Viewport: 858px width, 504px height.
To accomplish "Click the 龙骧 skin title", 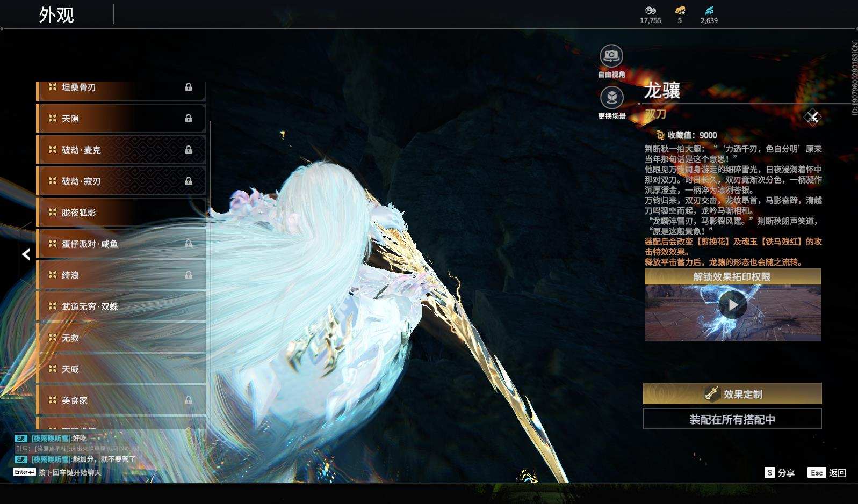I will click(662, 90).
